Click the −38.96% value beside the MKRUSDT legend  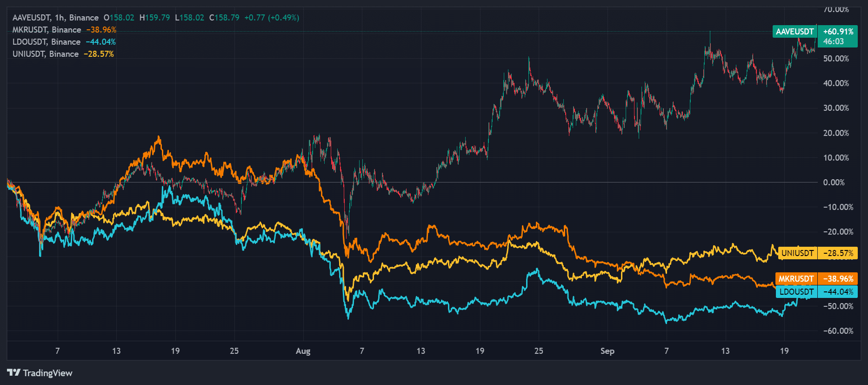point(101,30)
